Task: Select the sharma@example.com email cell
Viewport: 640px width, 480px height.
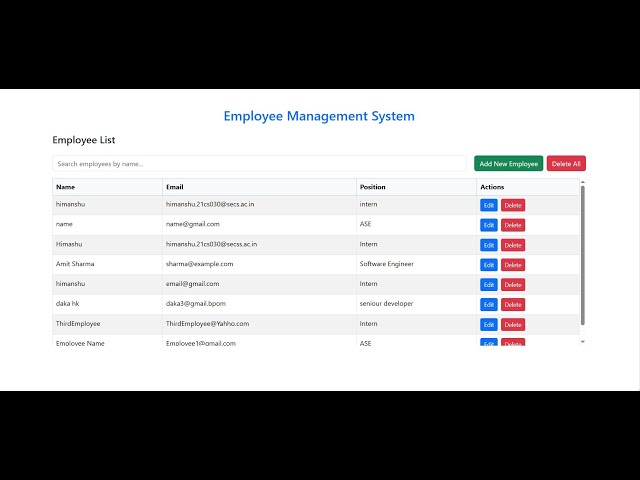Action: click(259, 264)
